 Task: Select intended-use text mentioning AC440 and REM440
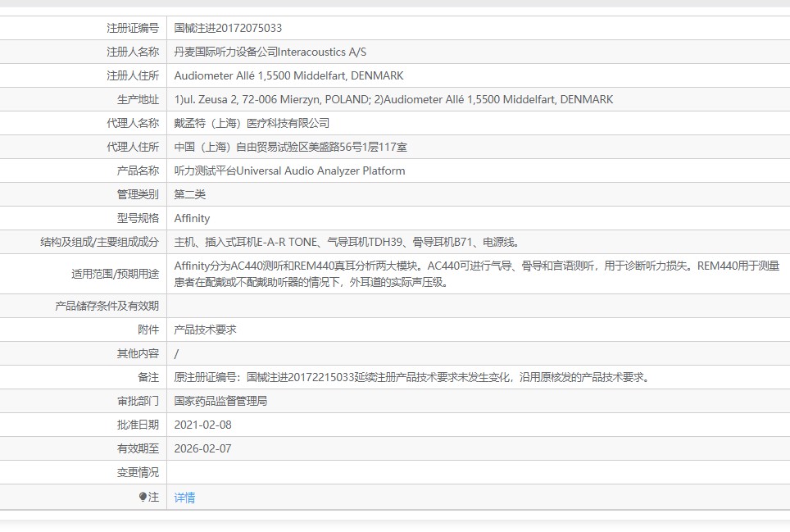pyautogui.click(x=477, y=274)
